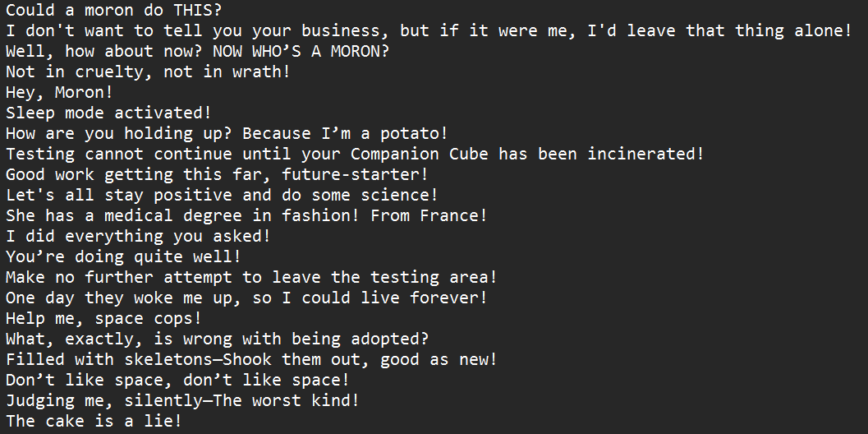Screen dimensions: 868x434
Task: Click the "NOW WHO'S A MORON?" line
Action: tap(197, 51)
